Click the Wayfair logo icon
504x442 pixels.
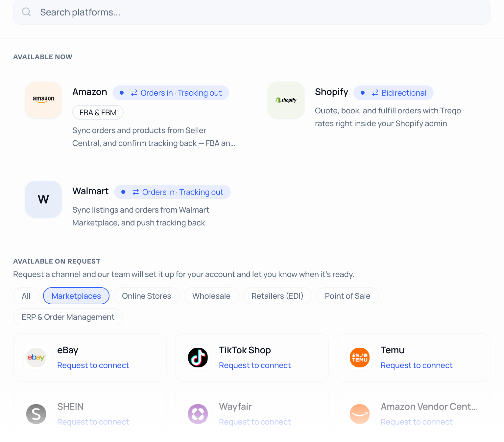coord(198,414)
